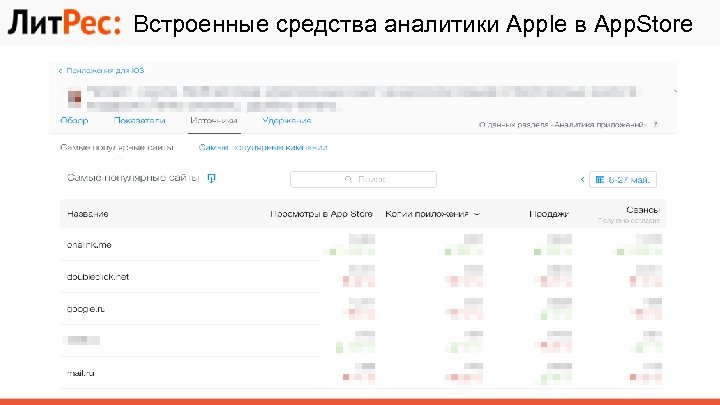Click the filter icon beside the section title

click(x=211, y=178)
